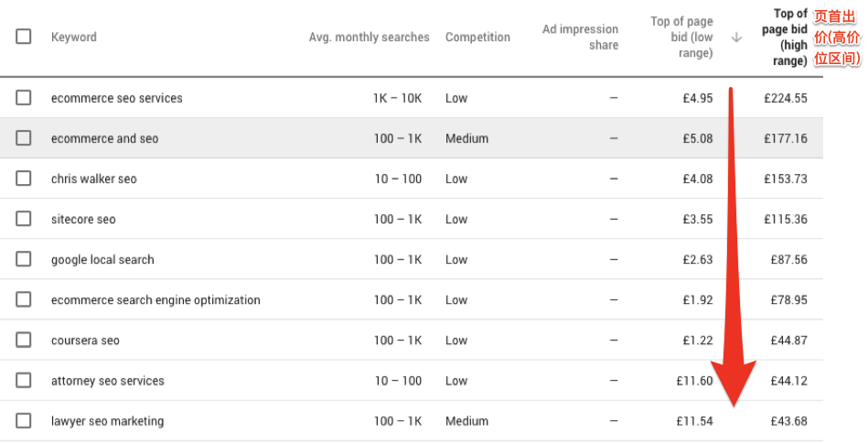Check the sitecore seo row checkbox
The height and width of the screenshot is (444, 868).
tap(24, 219)
